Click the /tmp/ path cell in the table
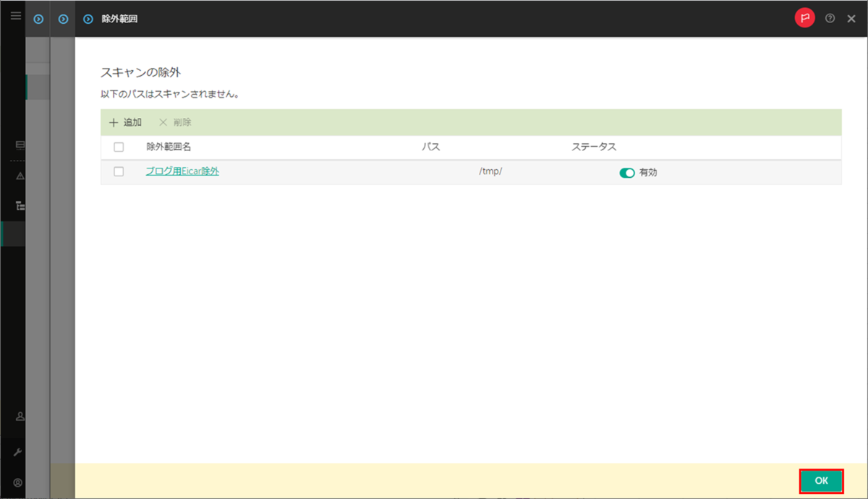 (490, 172)
